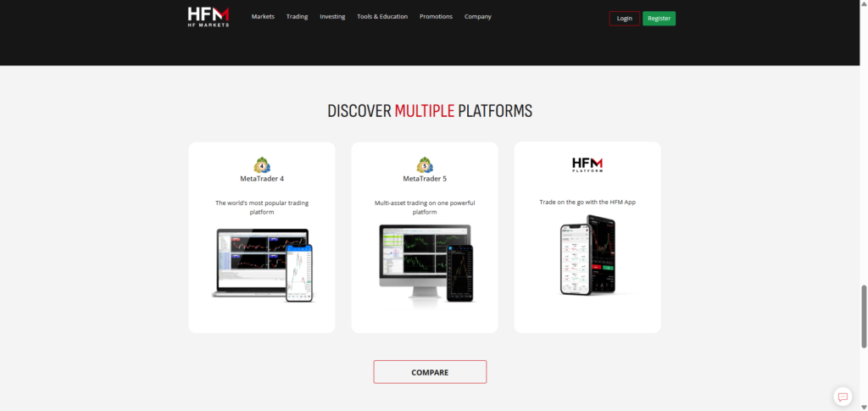868x411 pixels.
Task: Click the scrollbar down arrow
Action: [x=864, y=407]
